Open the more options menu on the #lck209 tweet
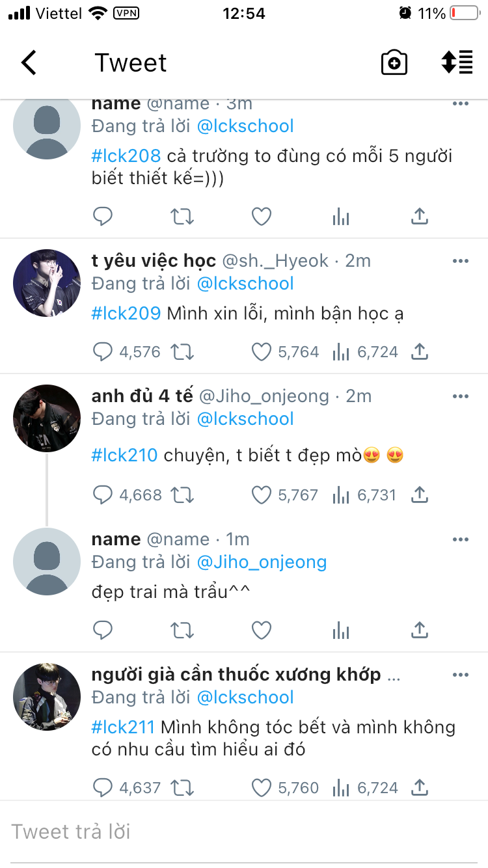The height and width of the screenshot is (868, 488). click(461, 261)
